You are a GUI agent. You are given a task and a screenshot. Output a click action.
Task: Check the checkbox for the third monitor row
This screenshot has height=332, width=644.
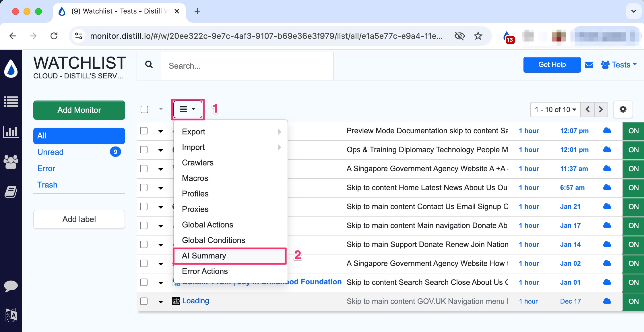144,169
